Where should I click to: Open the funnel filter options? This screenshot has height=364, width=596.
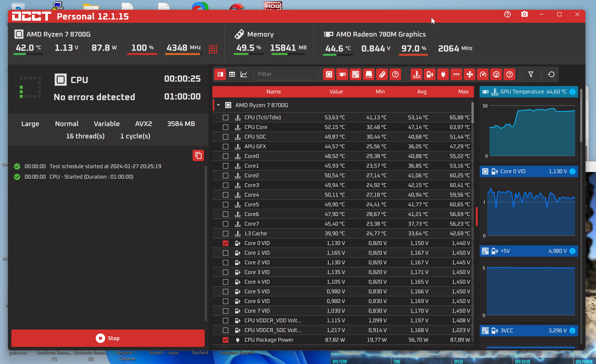click(x=531, y=74)
